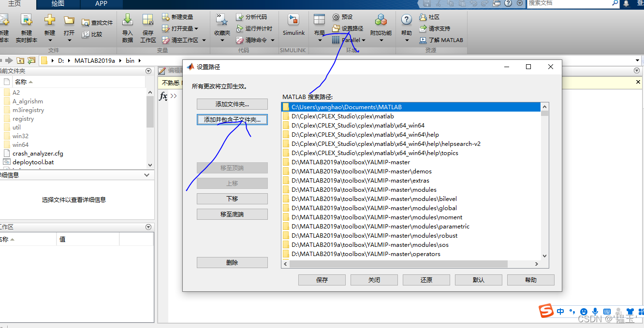Image resolution: width=644 pixels, height=328 pixels.
Task: Select the A_algrishm folder
Action: [28, 101]
